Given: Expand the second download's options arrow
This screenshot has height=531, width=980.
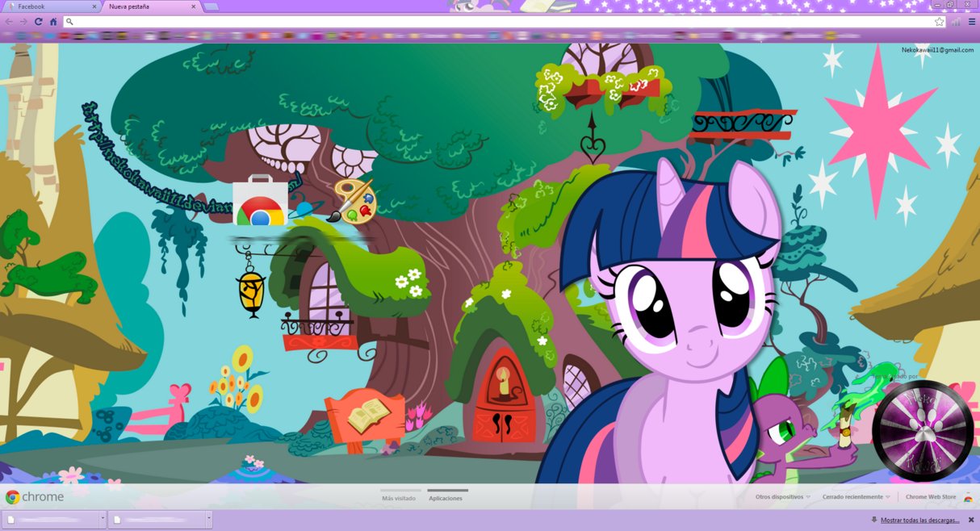Looking at the screenshot, I should pos(209,520).
